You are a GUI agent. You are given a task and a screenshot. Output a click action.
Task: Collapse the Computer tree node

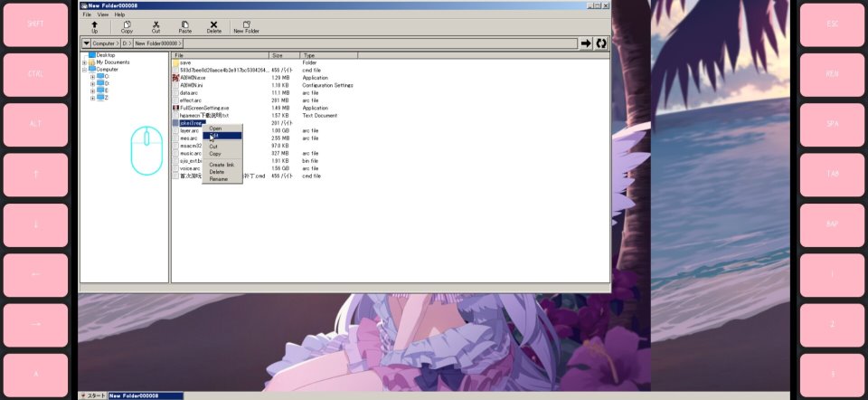tap(84, 70)
